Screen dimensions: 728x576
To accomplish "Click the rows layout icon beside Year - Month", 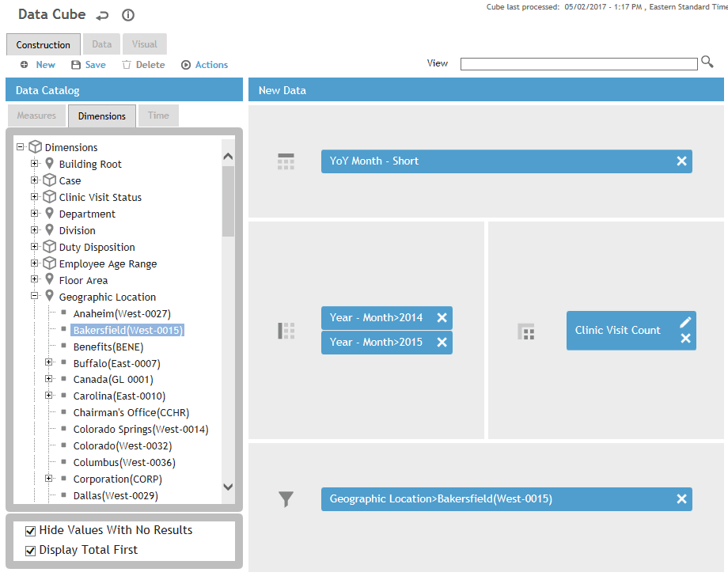I will 286,331.
